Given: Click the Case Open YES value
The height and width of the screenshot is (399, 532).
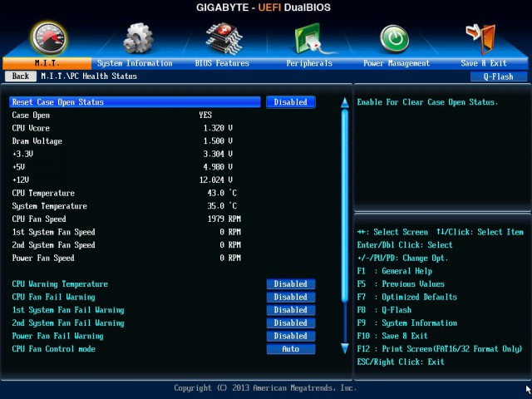Looking at the screenshot, I should [x=205, y=115].
